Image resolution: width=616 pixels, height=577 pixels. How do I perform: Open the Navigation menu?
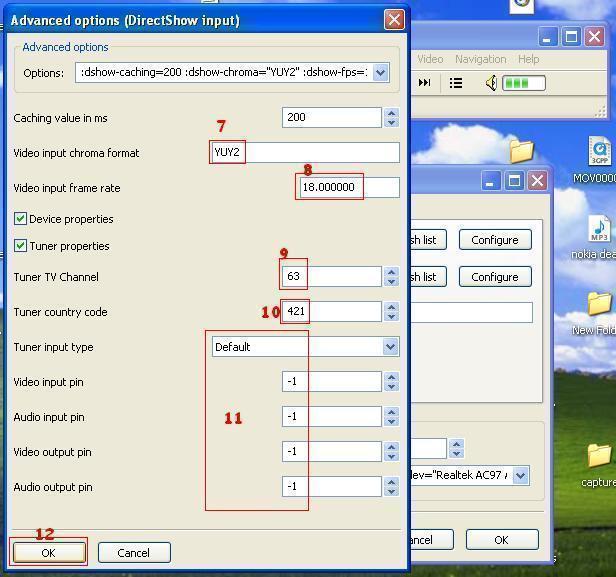pos(480,59)
